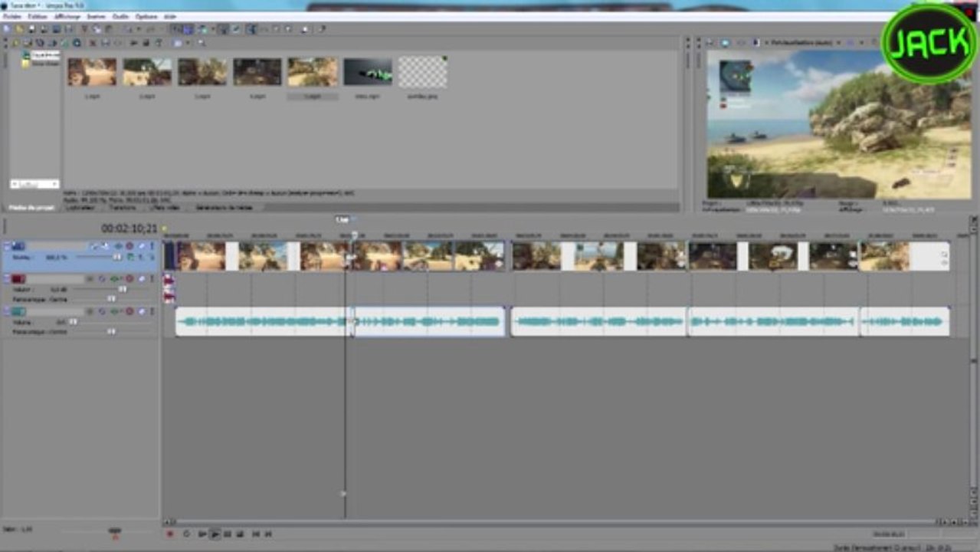This screenshot has width=980, height=552.
Task: Click the playback rate slider at bottom left
Action: (115, 531)
